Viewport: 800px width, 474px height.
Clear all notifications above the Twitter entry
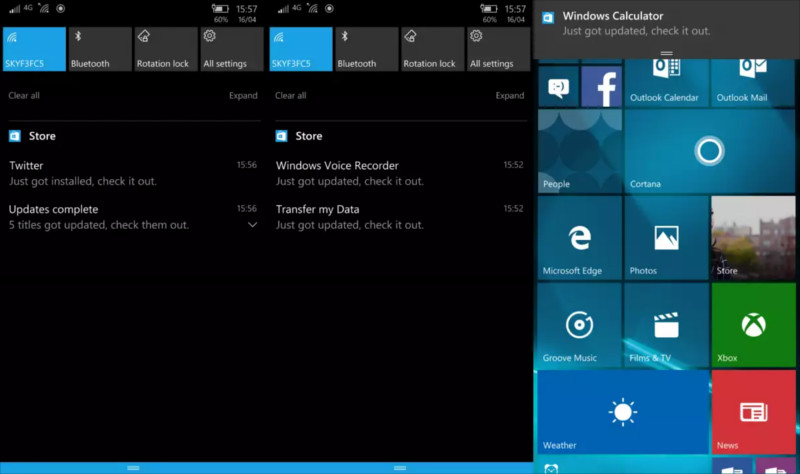[x=24, y=95]
